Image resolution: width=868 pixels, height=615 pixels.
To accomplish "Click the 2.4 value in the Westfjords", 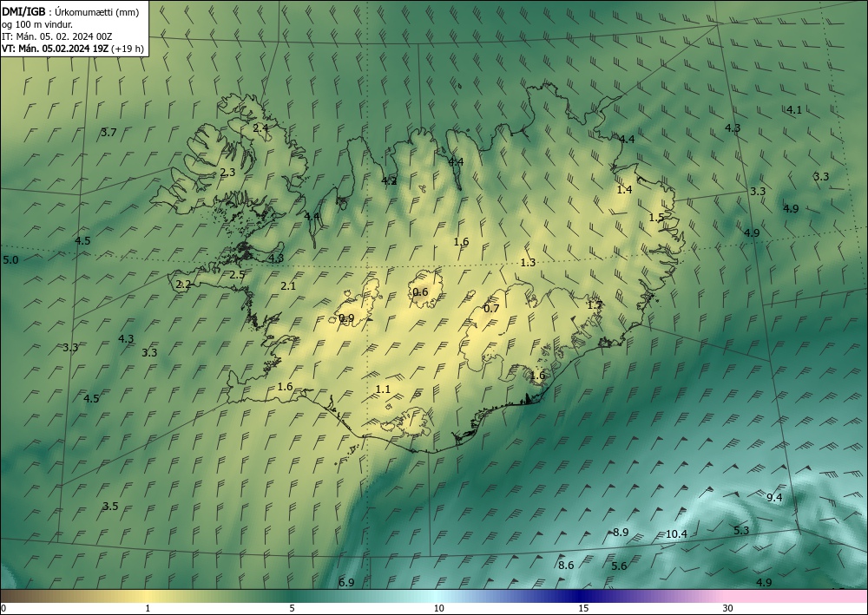I will [x=260, y=128].
